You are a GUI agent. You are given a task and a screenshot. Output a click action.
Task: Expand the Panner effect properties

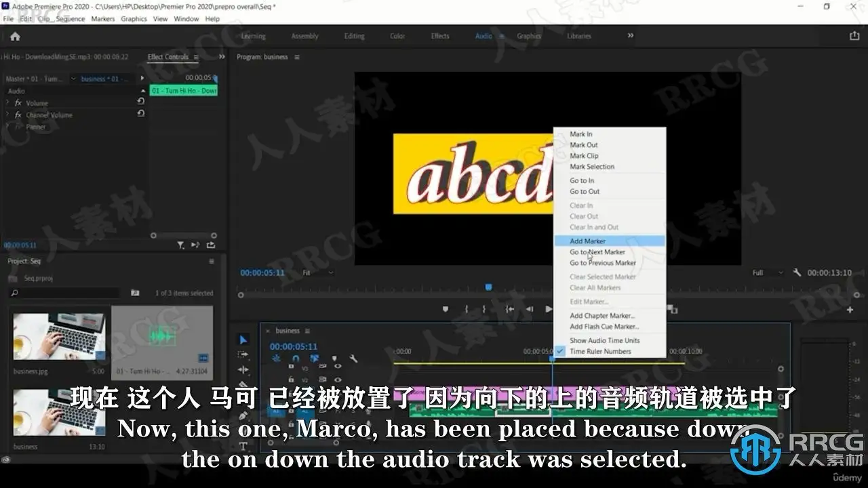7,126
